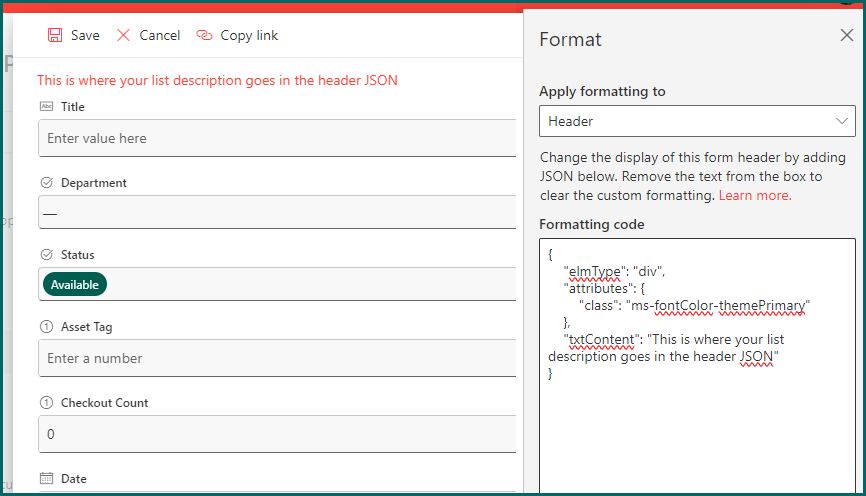
Task: Click the Asset Tag number icon
Action: point(46,327)
